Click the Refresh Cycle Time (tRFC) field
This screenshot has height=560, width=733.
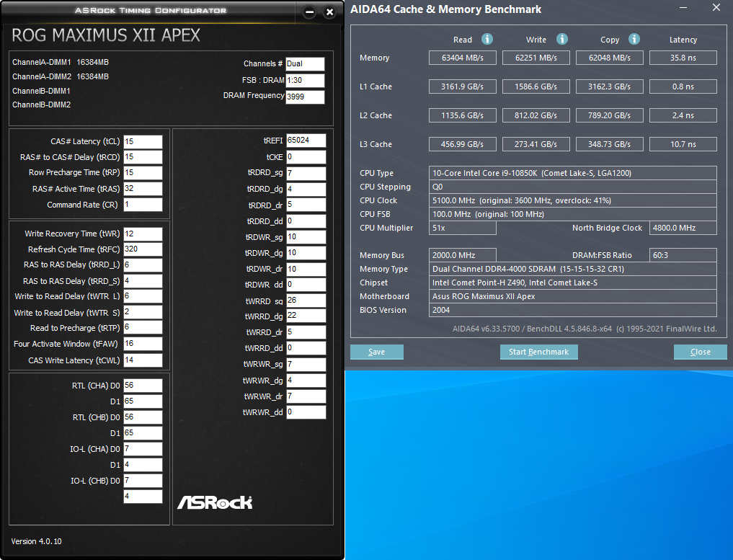(x=143, y=249)
